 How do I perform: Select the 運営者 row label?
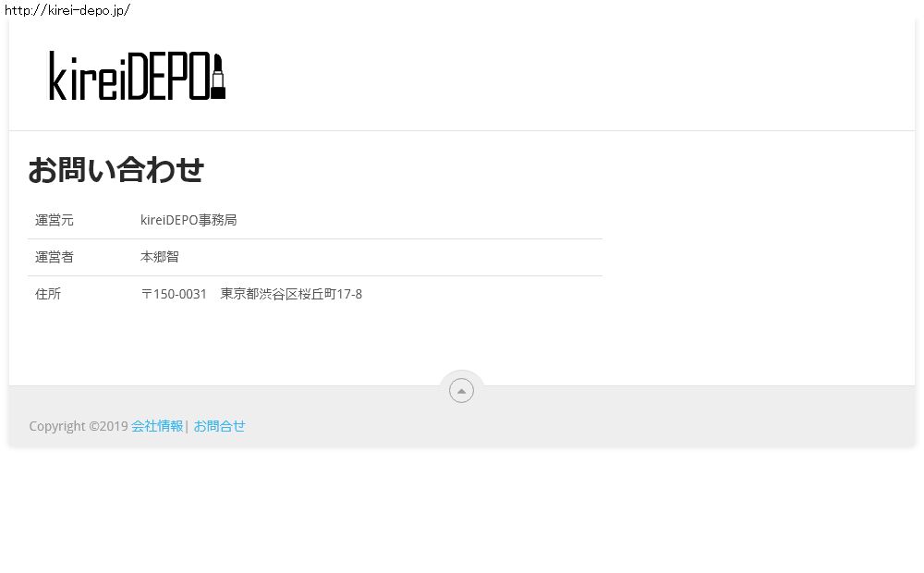(55, 257)
